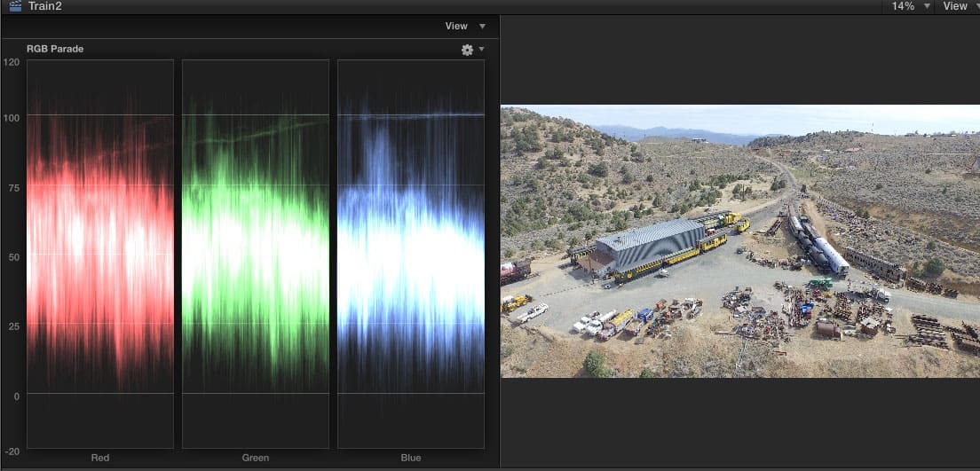The width and height of the screenshot is (980, 471).
Task: Click the Train2 clip title
Action: [x=45, y=6]
